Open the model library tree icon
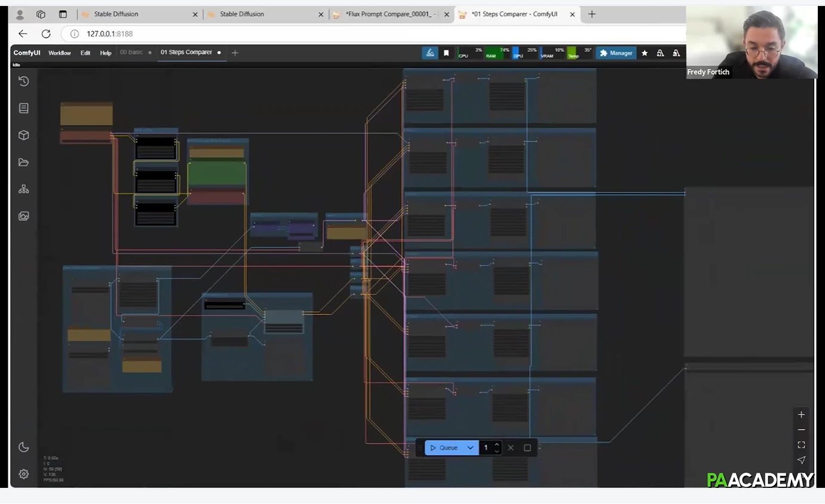 (x=24, y=189)
